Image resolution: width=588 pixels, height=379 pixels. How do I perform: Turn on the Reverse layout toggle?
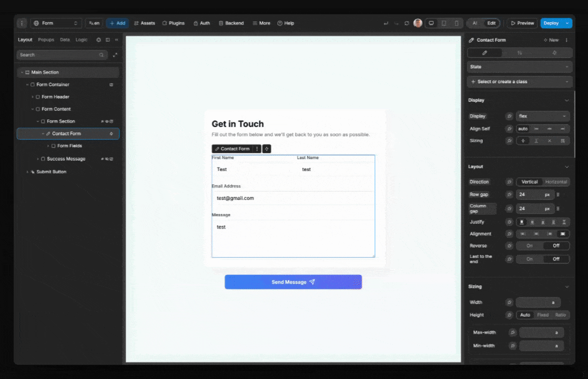click(x=530, y=245)
